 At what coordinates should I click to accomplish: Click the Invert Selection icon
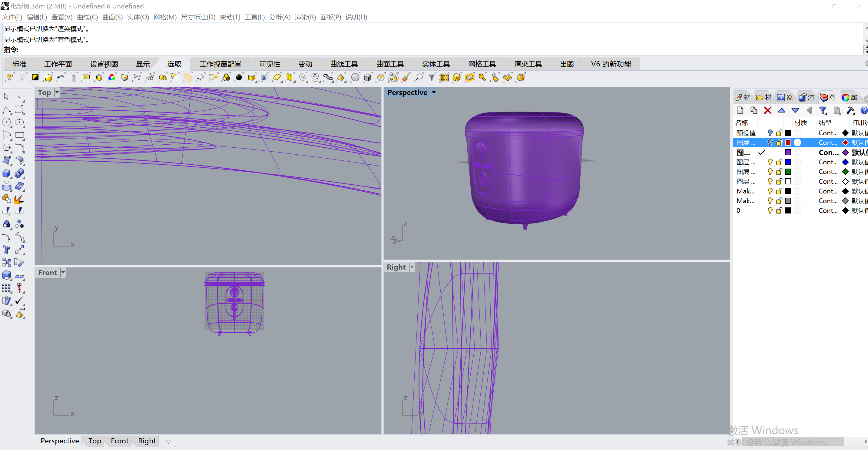coord(35,78)
